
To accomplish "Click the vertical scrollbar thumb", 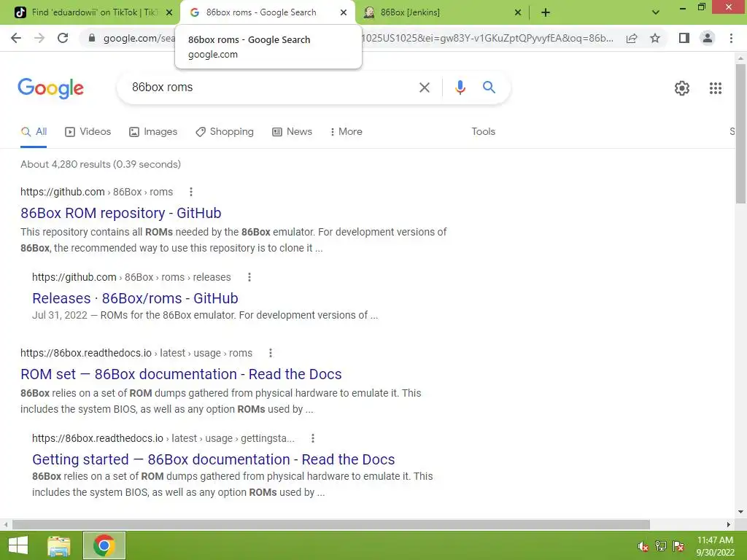I will click(x=740, y=133).
